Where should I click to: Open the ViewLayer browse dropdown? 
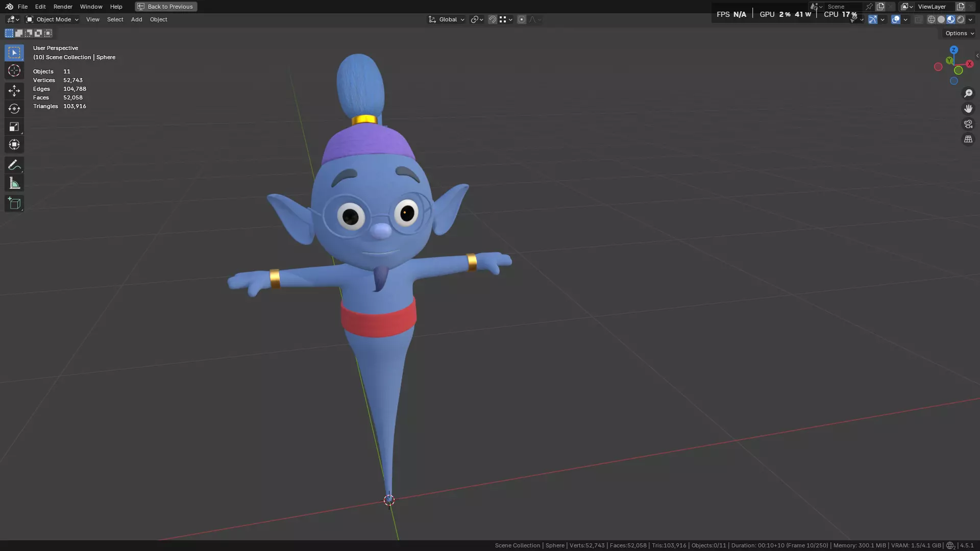coord(907,7)
